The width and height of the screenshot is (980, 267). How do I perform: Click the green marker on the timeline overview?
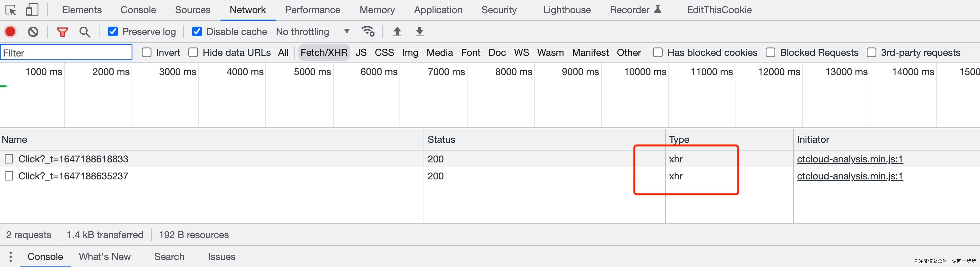pos(4,86)
